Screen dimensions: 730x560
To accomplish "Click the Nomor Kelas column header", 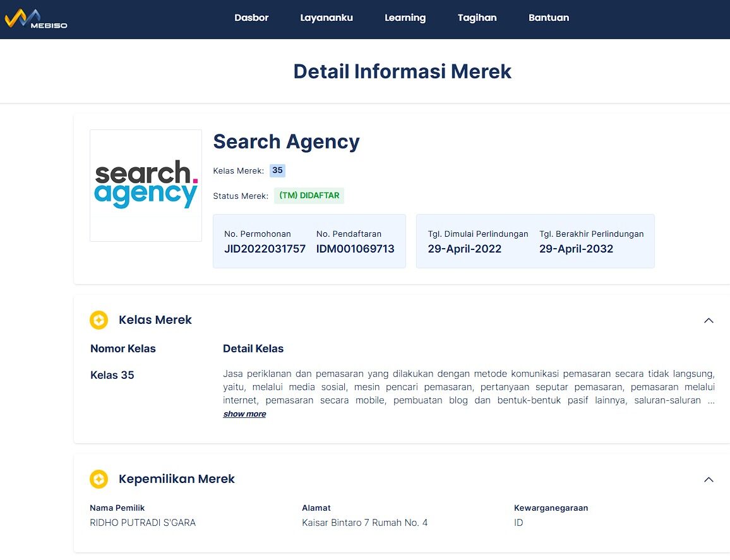I will pos(123,349).
